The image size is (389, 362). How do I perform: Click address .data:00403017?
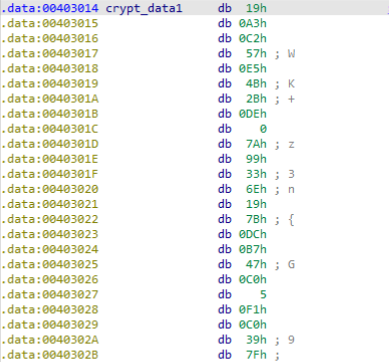[x=50, y=53]
